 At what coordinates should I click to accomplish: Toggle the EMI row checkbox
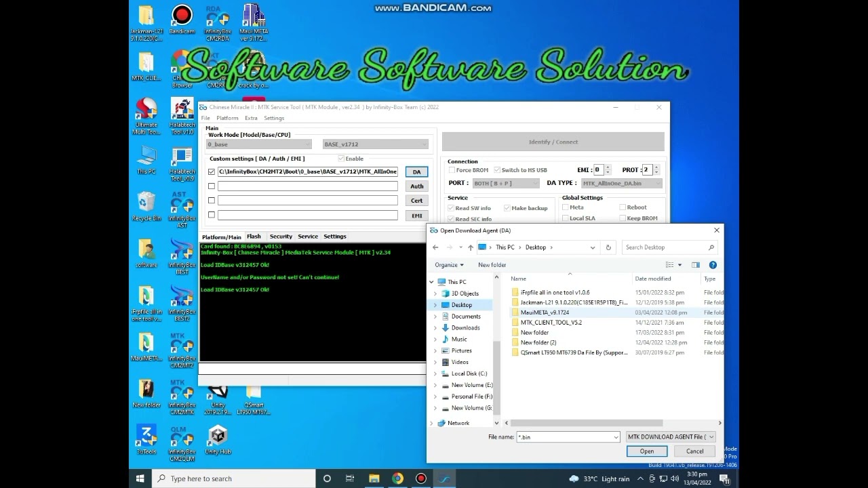[212, 215]
